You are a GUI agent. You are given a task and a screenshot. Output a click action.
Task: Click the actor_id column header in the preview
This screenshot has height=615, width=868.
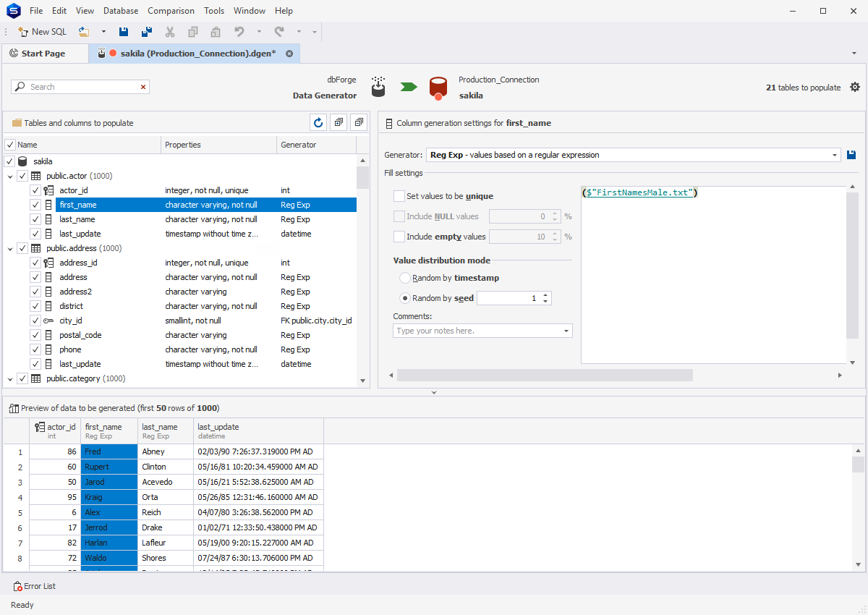pyautogui.click(x=54, y=431)
